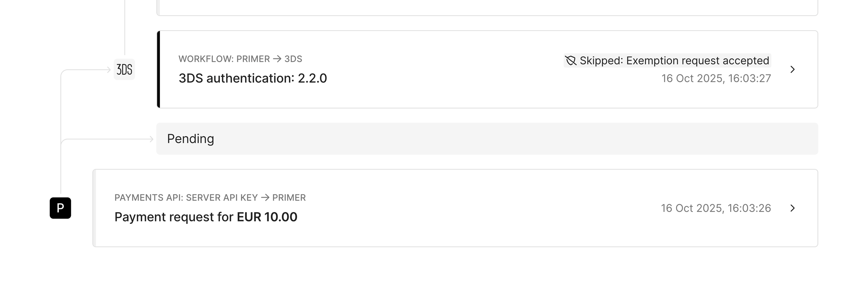This screenshot has height=283, width=868.
Task: Open the partially visible card at the top
Action: [x=487, y=7]
